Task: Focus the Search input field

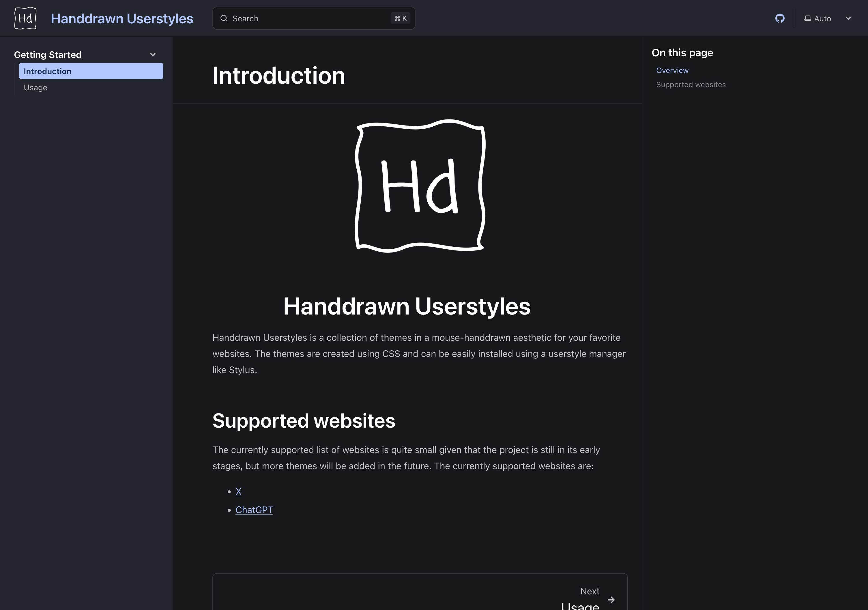Action: pos(314,18)
